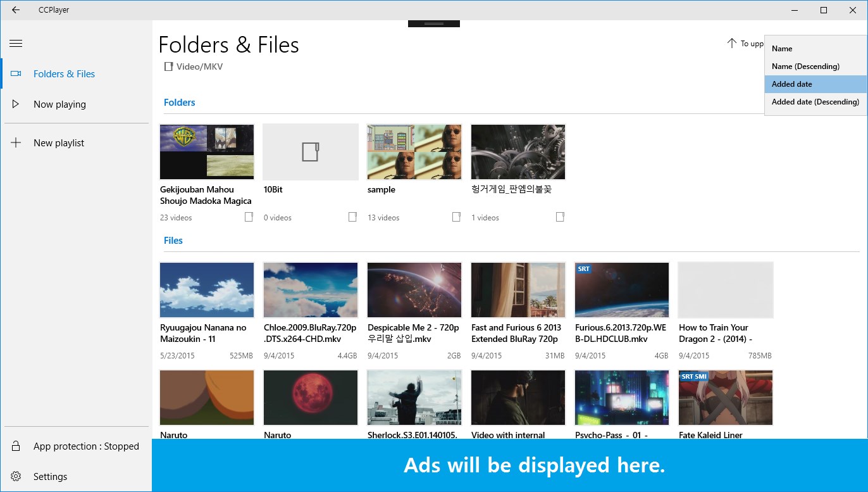Screen dimensions: 868x492
Task: Open the 헝거게임_판엠의불꽃 folder thumbnail
Action: point(518,152)
